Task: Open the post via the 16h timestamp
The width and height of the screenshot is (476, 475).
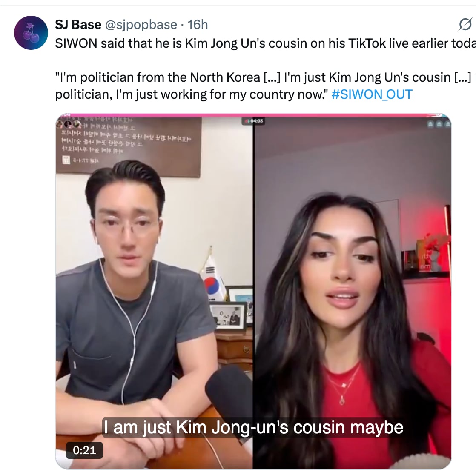Action: click(198, 25)
